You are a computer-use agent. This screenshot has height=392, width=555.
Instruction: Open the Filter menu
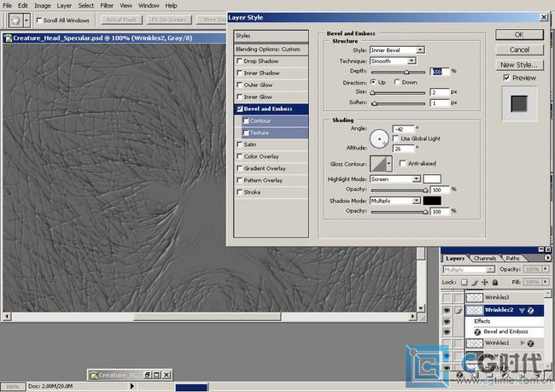107,5
